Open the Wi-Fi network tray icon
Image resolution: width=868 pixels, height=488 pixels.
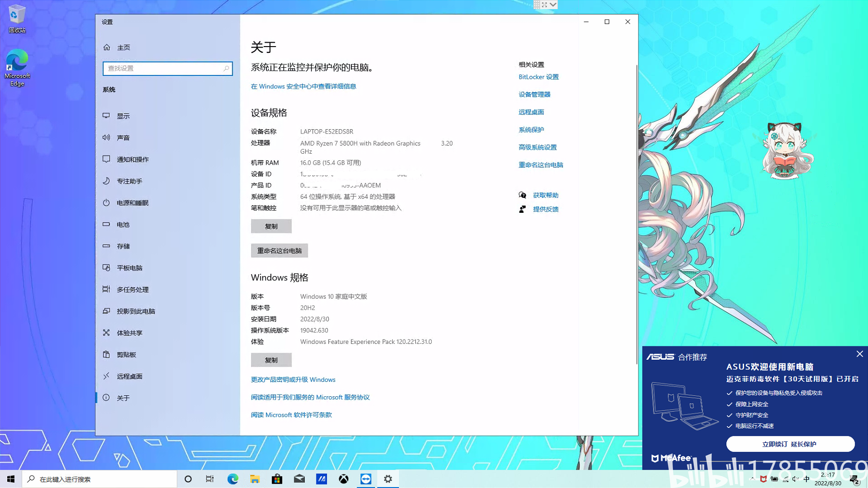[x=785, y=479]
